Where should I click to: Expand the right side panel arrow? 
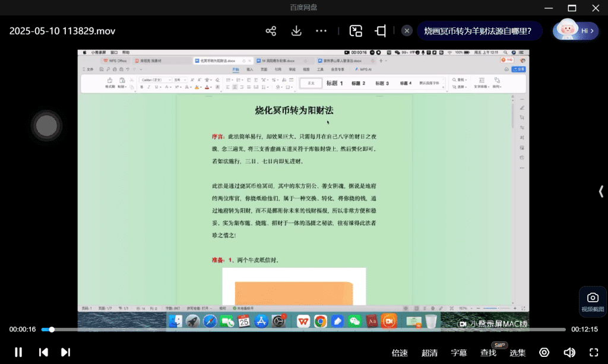pos(601,191)
